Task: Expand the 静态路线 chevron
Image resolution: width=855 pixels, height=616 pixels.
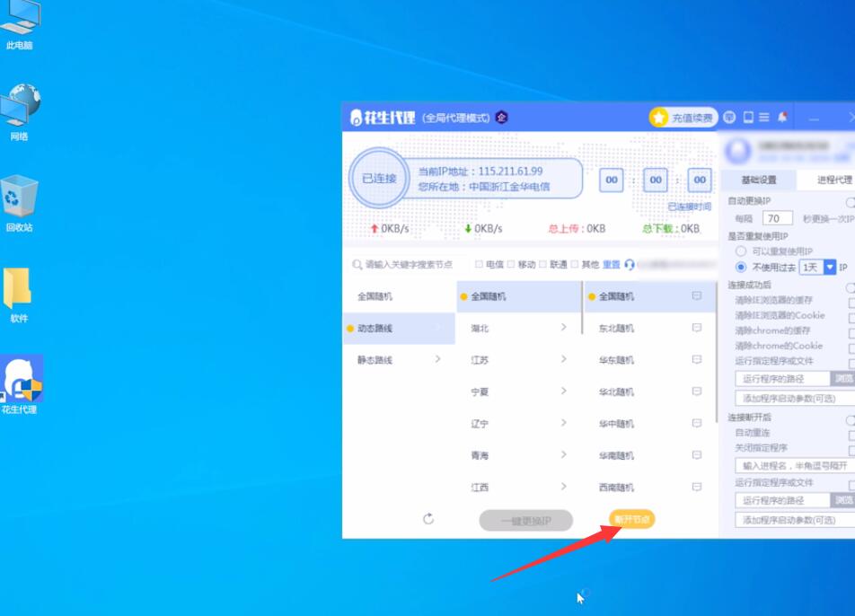Action: click(x=438, y=359)
